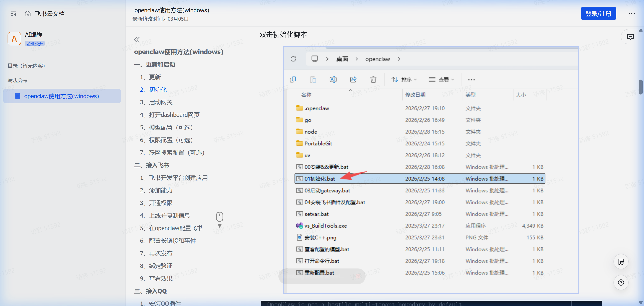The image size is (644, 306).
Task: Select 与我分享 in the sidebar
Action: tap(17, 81)
